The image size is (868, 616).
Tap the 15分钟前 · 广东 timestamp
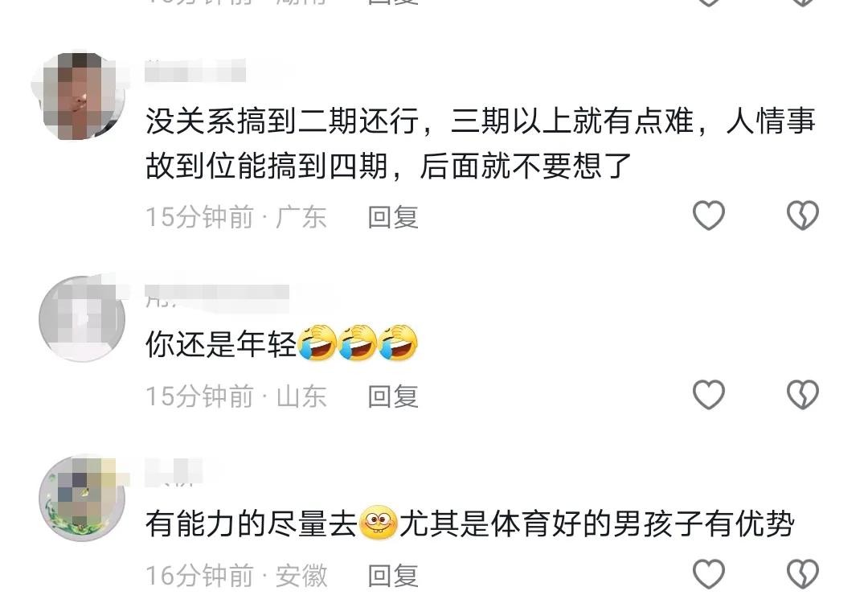235,216
